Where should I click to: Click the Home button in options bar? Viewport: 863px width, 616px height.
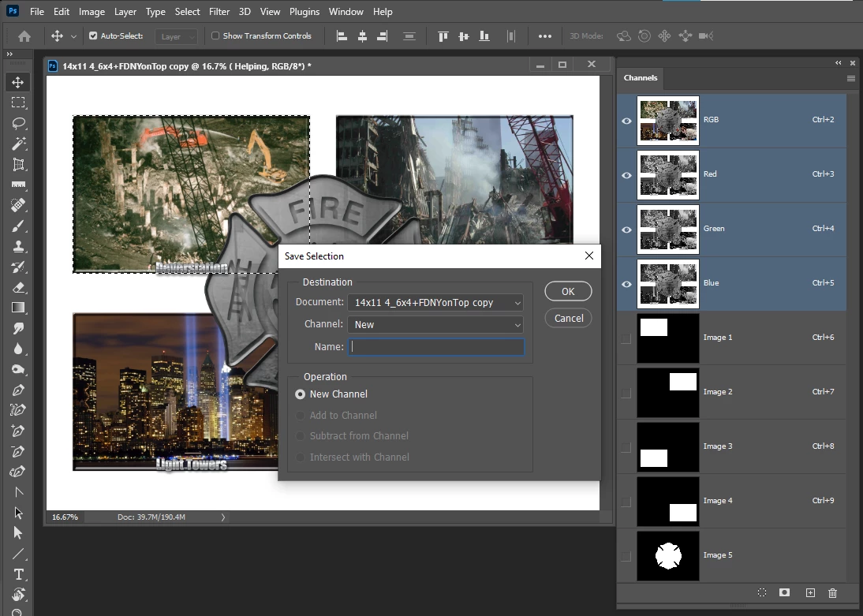pyautogui.click(x=24, y=36)
